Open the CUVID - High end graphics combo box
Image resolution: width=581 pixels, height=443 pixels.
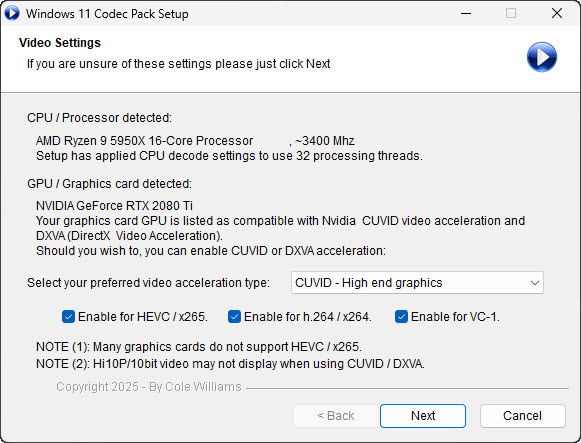[x=417, y=283]
